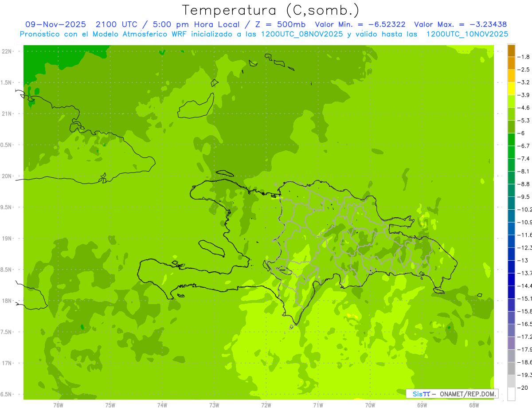
Task: Click the '9.5N' latitude label
Action: point(6,207)
